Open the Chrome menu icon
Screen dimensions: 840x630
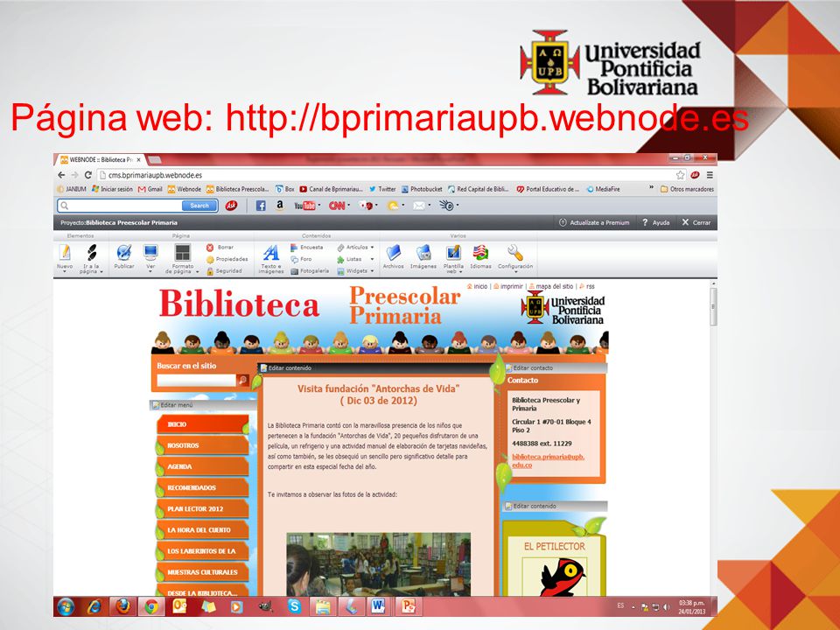pos(710,175)
